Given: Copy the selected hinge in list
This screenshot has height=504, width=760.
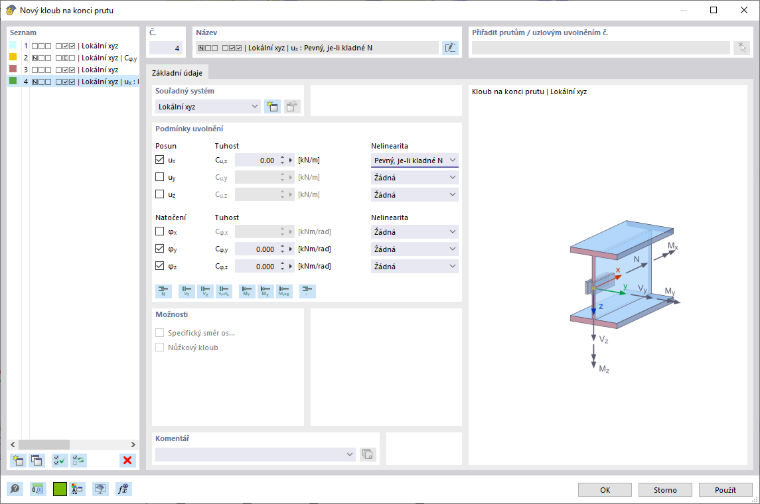Looking at the screenshot, I should pyautogui.click(x=36, y=460).
